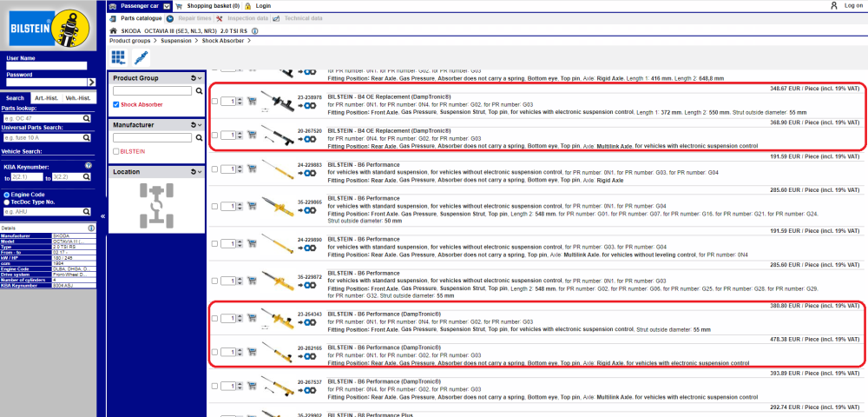
Task: Adjust quantity stepper for part 20-267520
Action: click(240, 136)
